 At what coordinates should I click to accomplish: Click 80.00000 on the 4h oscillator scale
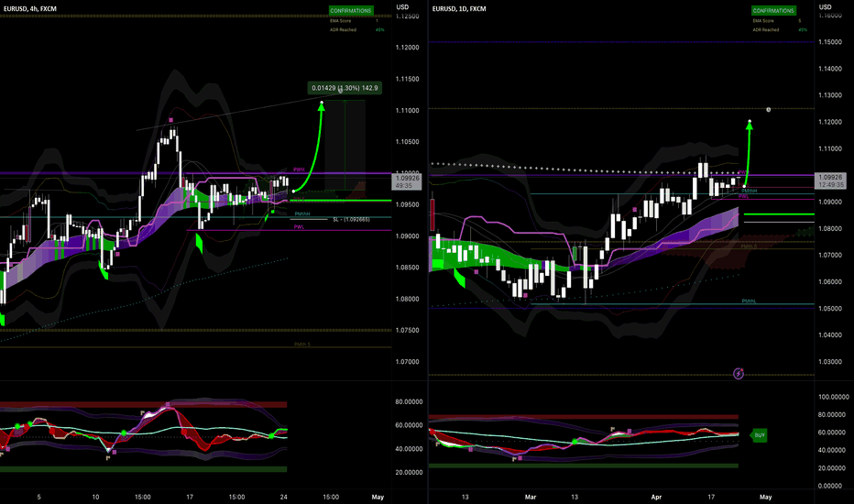[x=409, y=401]
